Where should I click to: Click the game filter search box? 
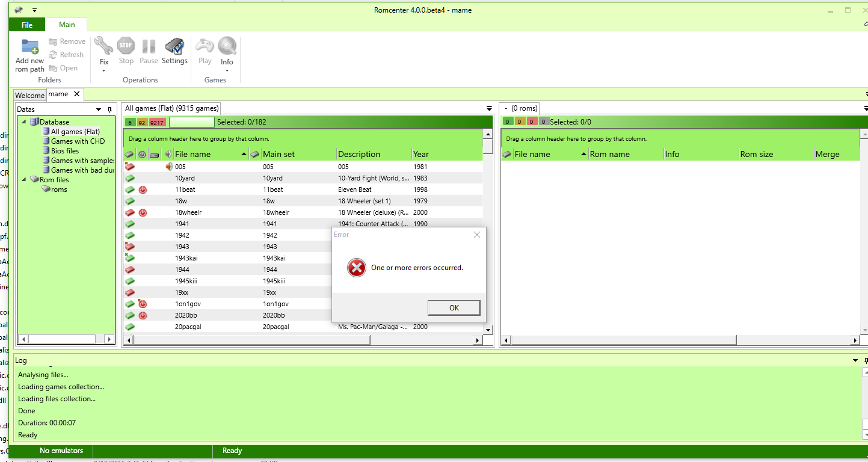pyautogui.click(x=191, y=122)
